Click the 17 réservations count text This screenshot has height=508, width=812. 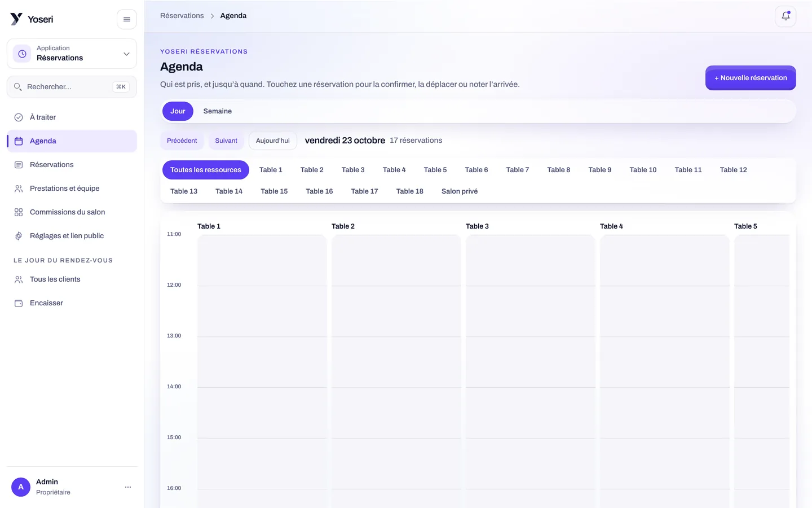point(416,141)
